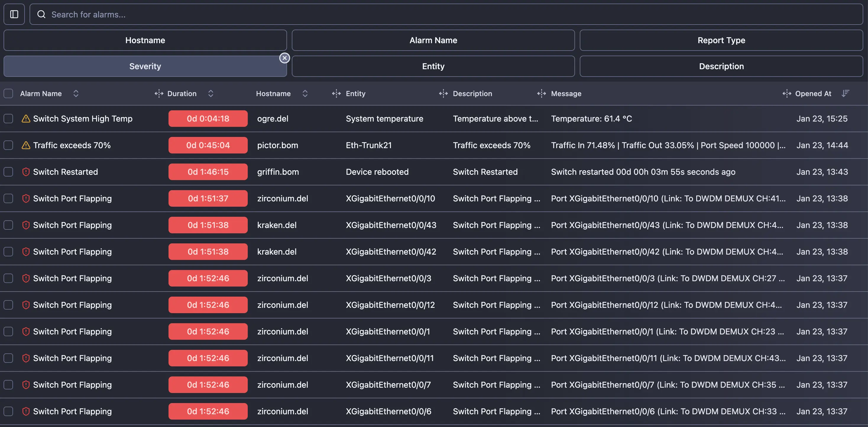Open the Hostname filter

coord(145,40)
